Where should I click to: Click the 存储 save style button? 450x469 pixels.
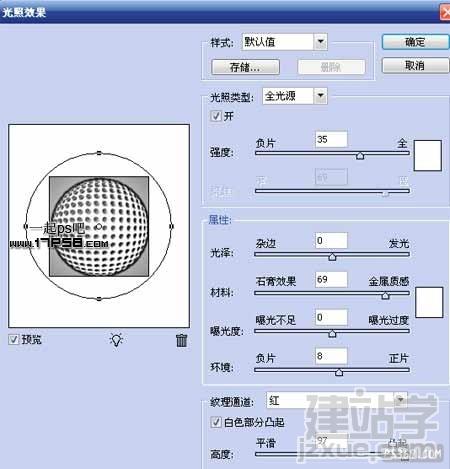click(245, 67)
